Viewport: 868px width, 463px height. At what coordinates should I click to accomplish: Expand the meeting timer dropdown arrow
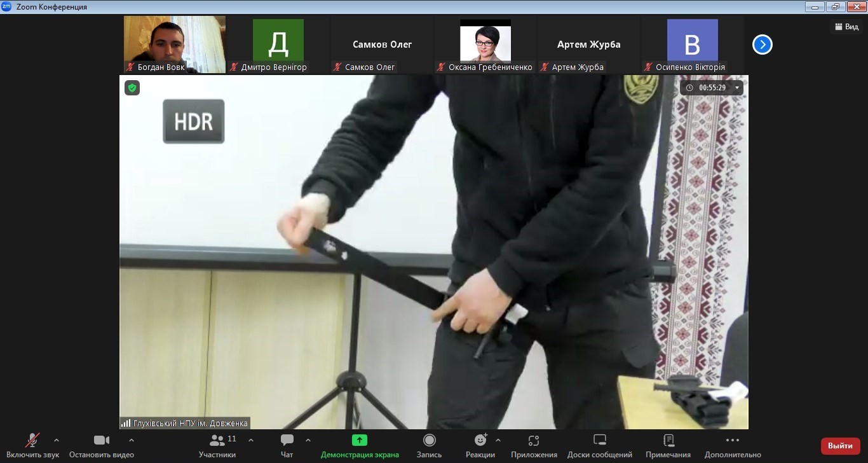tap(736, 88)
